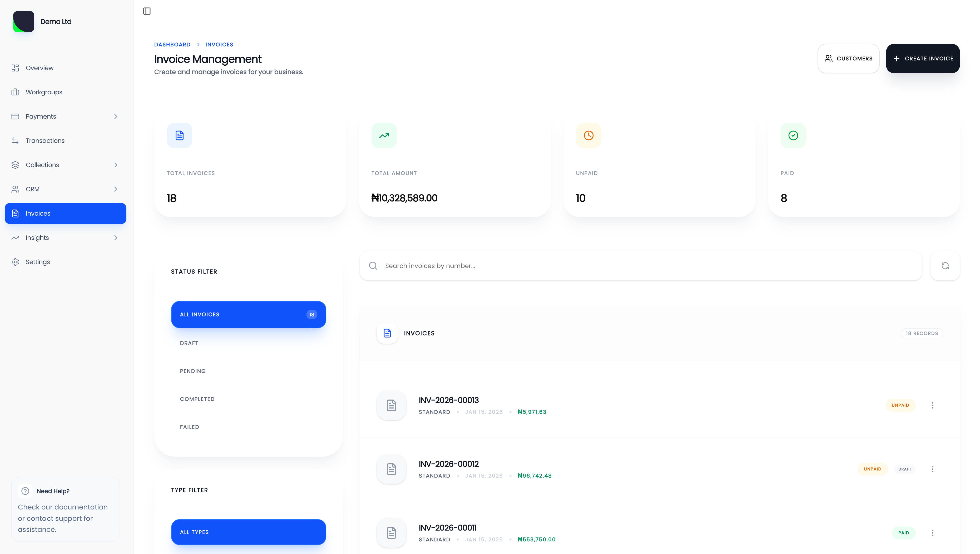The image size is (980, 554).
Task: Open the options menu for INV-2026-00012
Action: (932, 469)
